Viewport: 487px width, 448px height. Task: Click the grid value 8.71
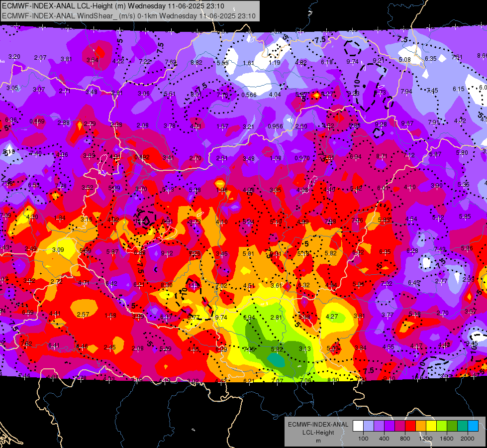click(382, 156)
